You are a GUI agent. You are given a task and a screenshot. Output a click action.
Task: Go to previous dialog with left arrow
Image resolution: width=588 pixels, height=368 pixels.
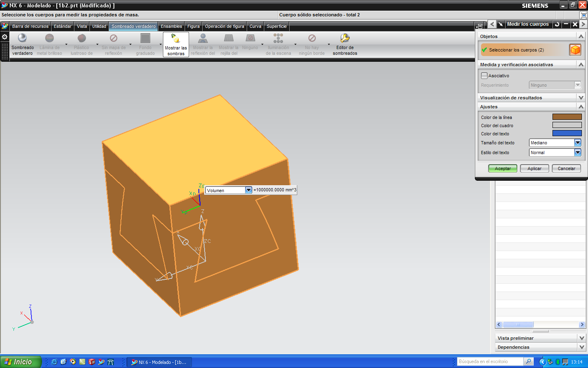pyautogui.click(x=492, y=24)
